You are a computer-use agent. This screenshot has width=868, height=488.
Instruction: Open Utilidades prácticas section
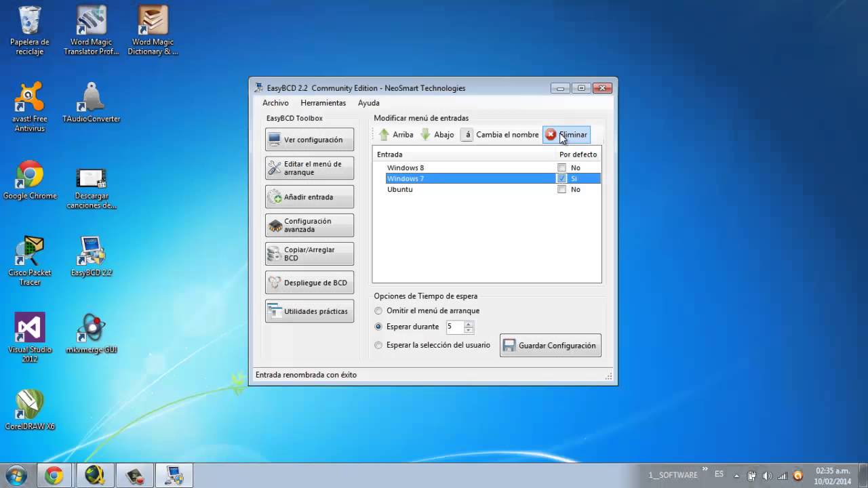(x=309, y=311)
